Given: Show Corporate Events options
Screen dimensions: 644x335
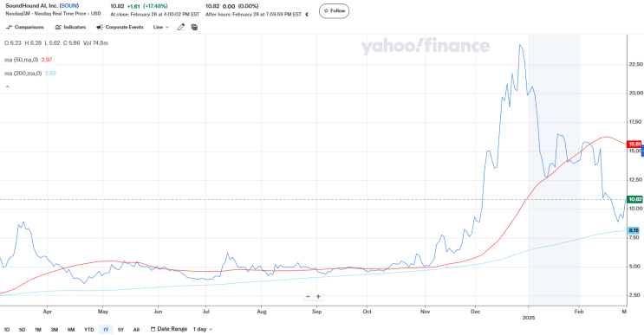Looking at the screenshot, I should [x=120, y=27].
